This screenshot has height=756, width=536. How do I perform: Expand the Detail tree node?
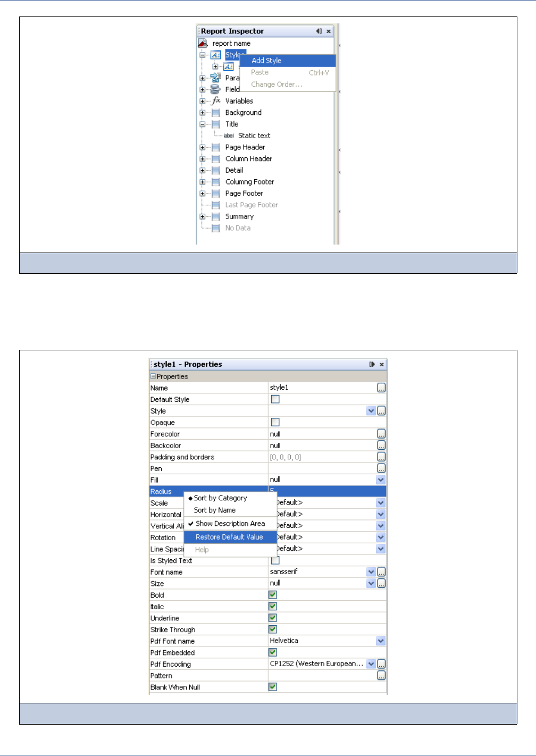pyautogui.click(x=202, y=171)
